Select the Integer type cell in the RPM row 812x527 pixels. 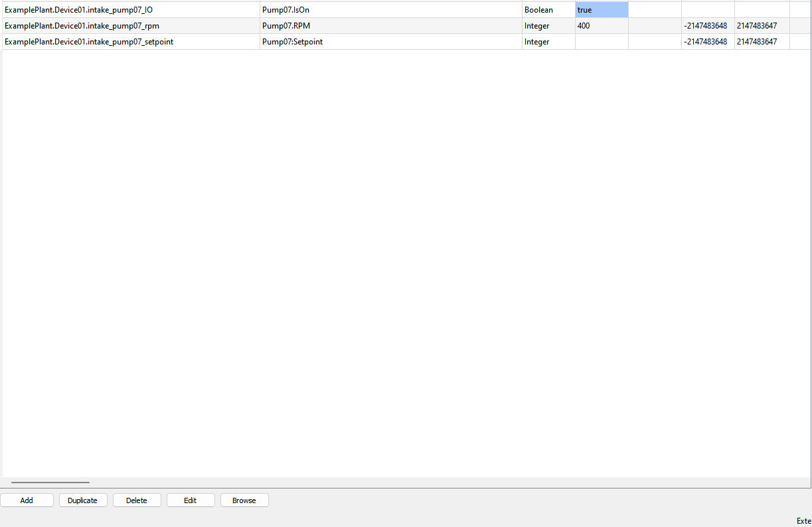click(x=548, y=26)
